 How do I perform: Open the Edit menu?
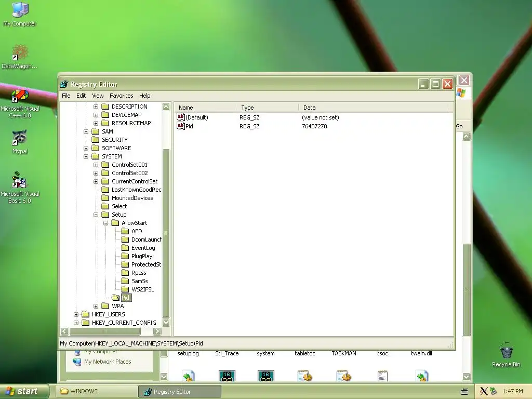pyautogui.click(x=81, y=96)
